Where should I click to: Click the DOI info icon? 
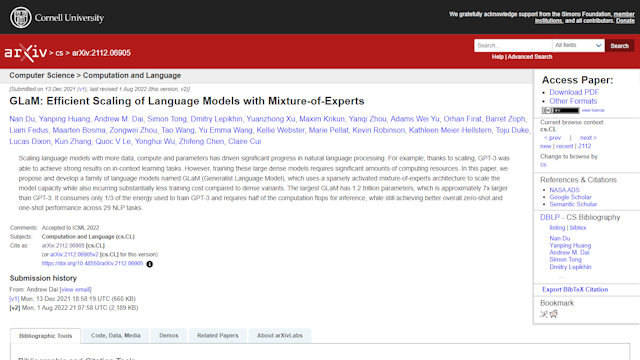[150, 264]
